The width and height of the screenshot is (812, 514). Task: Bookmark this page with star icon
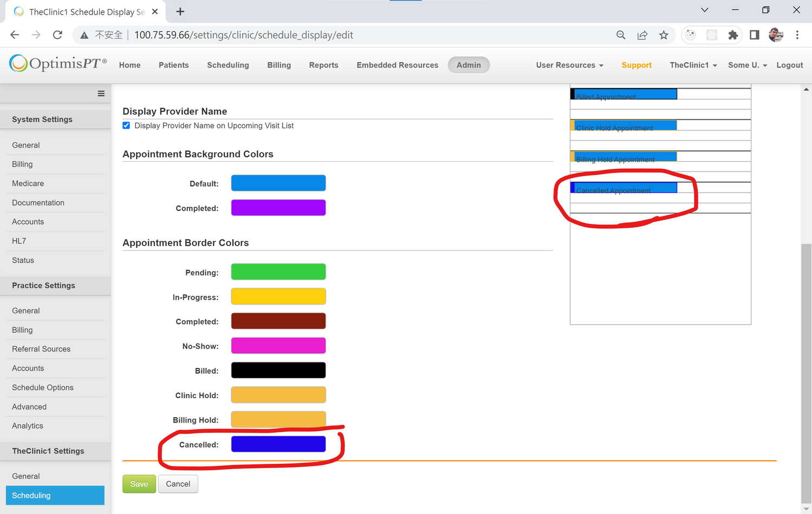click(x=664, y=35)
